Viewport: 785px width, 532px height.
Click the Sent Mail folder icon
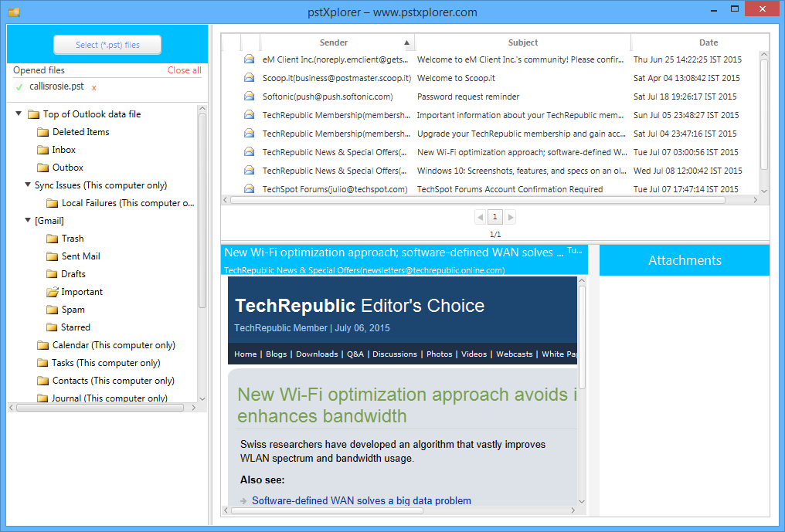tap(52, 256)
